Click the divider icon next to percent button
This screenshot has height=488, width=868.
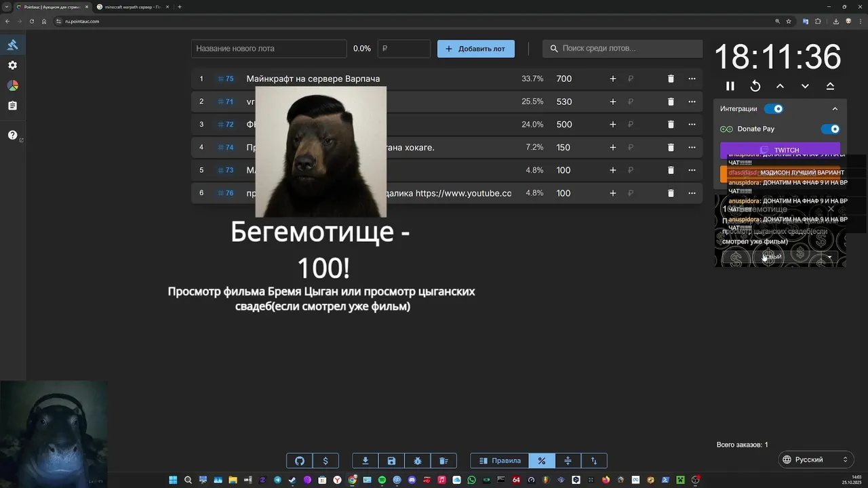[x=568, y=461]
